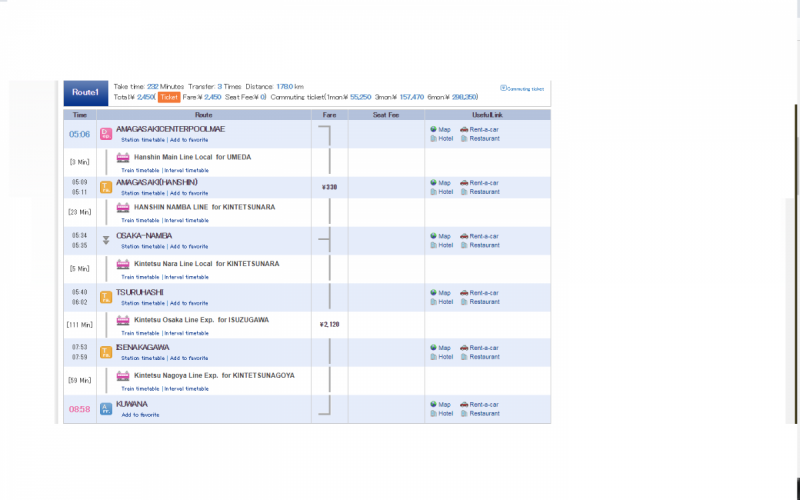
Task: Click the train icon for Kintetsu Nagoya Line Exp.
Action: 123,376
